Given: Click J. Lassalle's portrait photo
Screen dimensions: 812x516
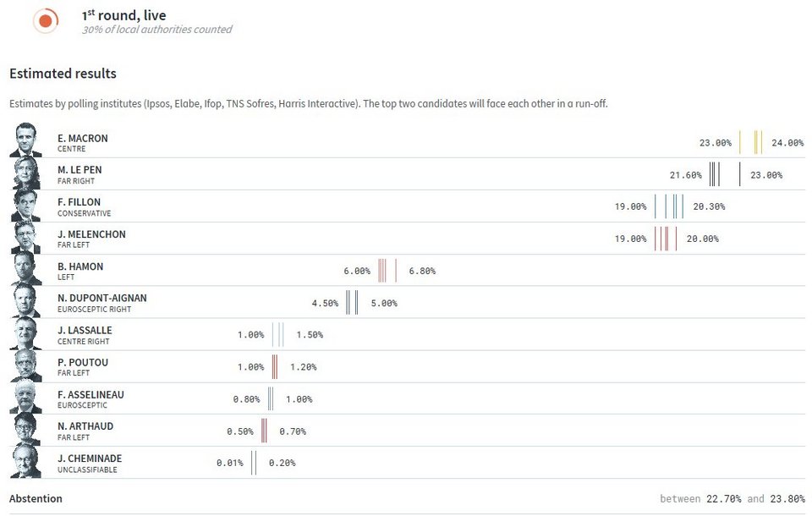Looking at the screenshot, I should pyautogui.click(x=26, y=333).
